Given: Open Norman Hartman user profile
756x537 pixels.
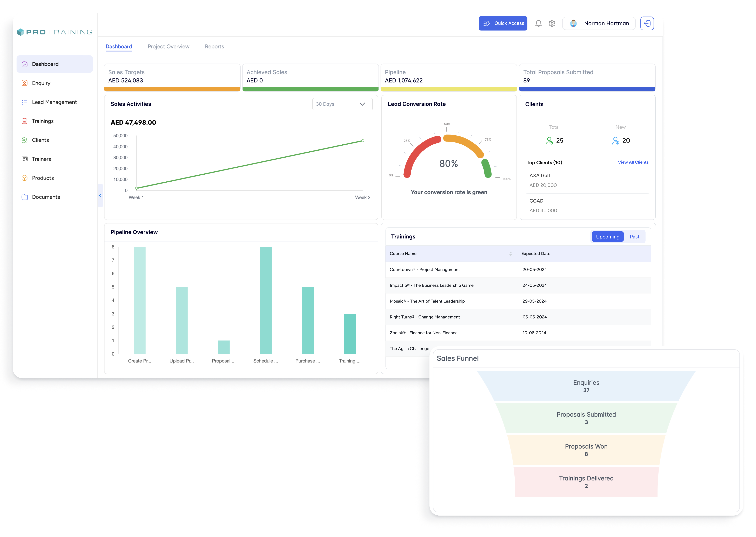Looking at the screenshot, I should [x=599, y=24].
